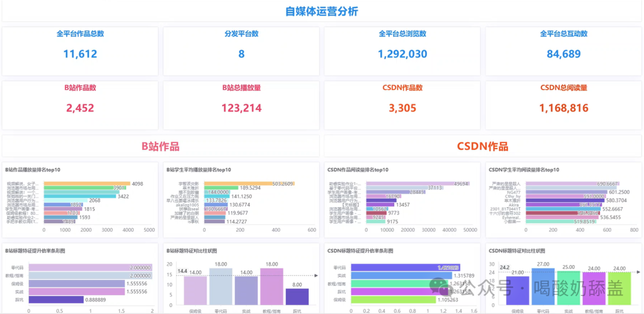The image size is (644, 314).
Task: Click the Cthy_hy bar valued 591.0000
Action: (x=566, y=196)
